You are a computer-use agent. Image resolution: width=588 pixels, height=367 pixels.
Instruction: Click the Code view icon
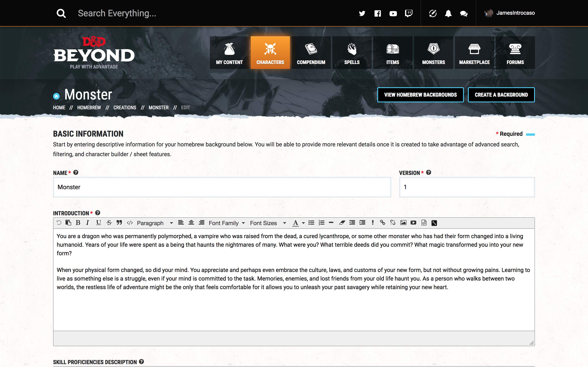[x=130, y=223]
